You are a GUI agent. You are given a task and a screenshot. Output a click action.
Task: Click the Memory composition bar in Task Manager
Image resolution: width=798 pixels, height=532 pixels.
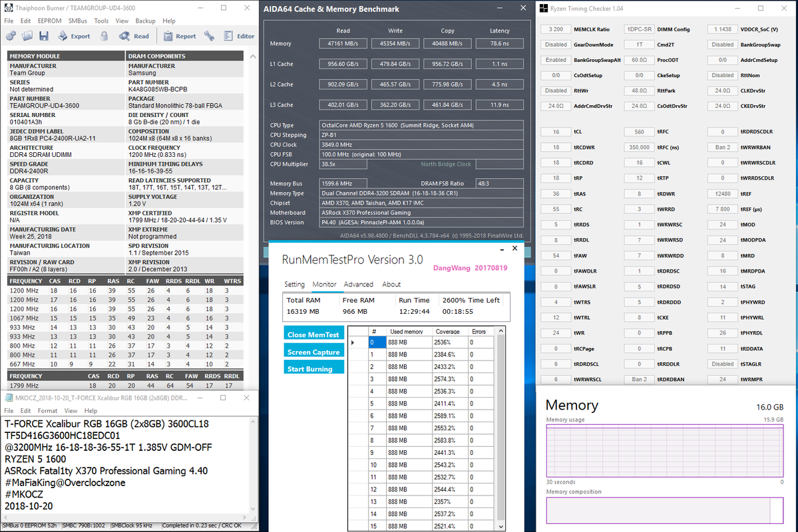[665, 510]
